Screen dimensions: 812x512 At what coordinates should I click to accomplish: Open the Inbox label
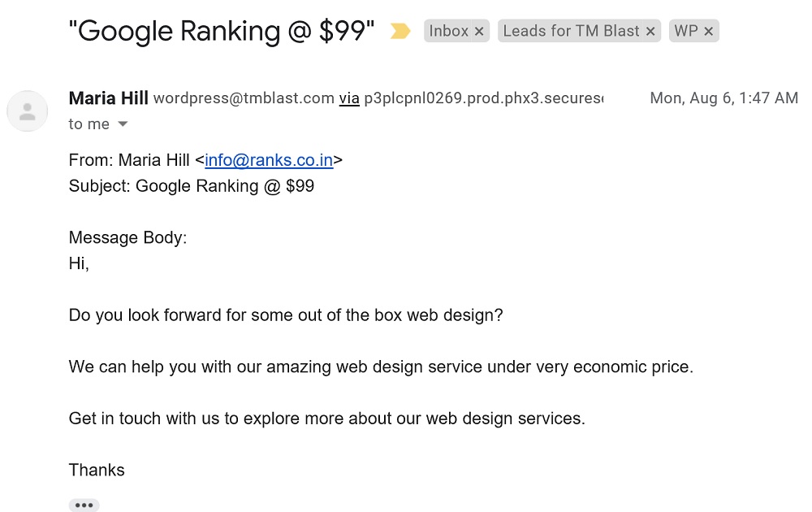(448, 31)
